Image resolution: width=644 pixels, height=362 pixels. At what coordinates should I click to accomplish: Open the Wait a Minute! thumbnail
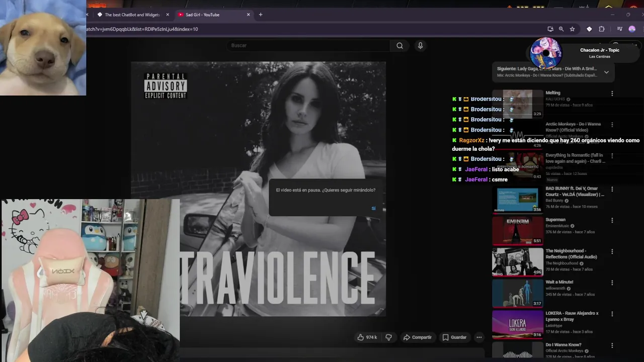[518, 293]
